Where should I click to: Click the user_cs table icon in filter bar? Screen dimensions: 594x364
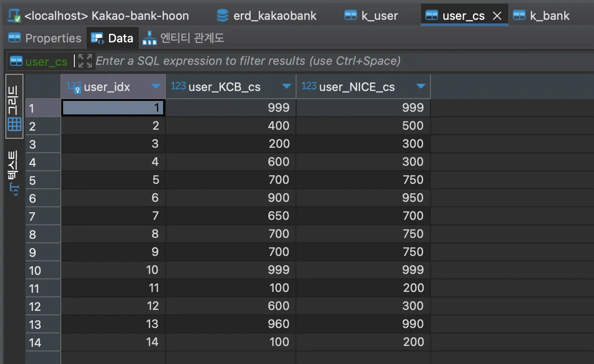tap(16, 61)
